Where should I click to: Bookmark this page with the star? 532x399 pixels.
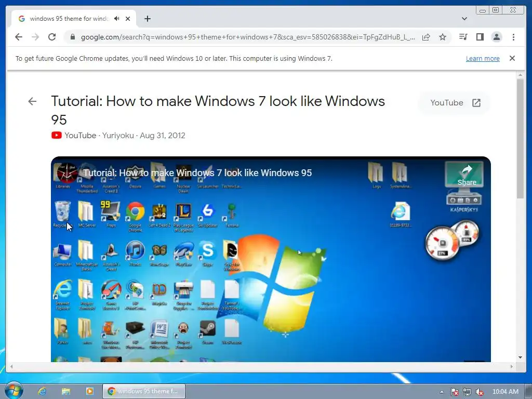443,37
